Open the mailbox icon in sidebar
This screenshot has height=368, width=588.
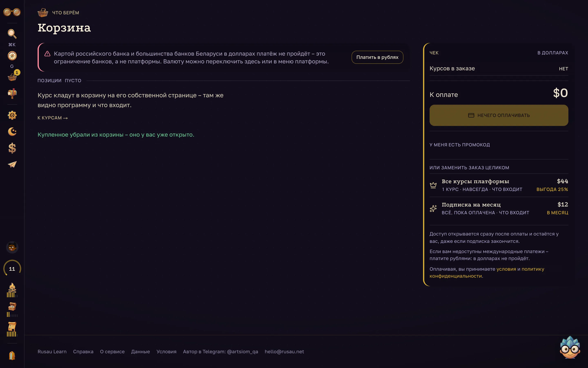12,93
